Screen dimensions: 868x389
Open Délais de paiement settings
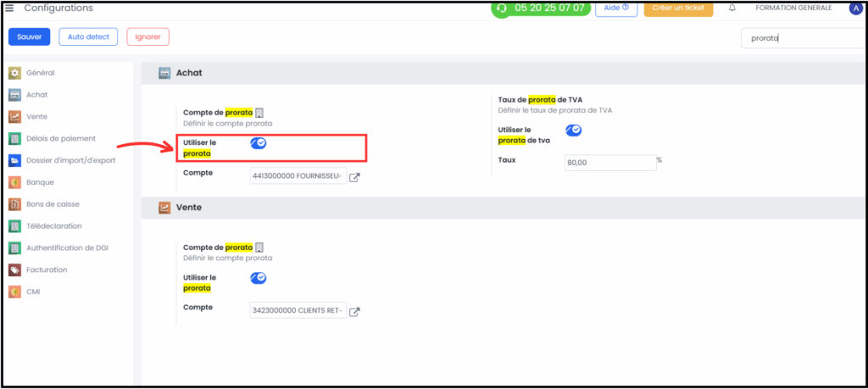click(x=61, y=138)
